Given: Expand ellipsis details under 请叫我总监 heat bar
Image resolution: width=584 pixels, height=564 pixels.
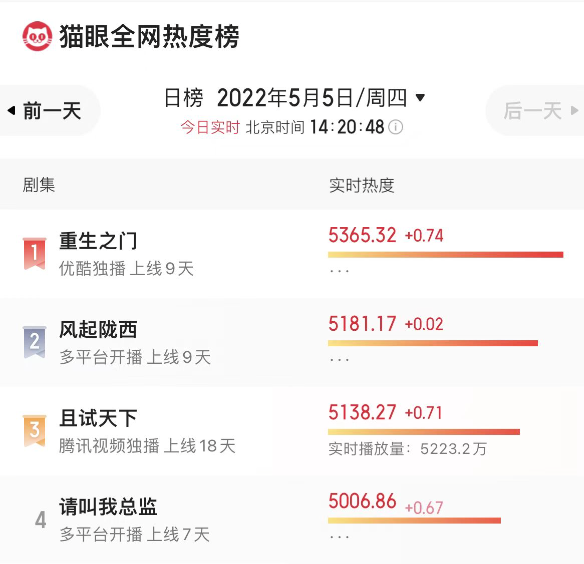Looking at the screenshot, I should click(x=339, y=537).
